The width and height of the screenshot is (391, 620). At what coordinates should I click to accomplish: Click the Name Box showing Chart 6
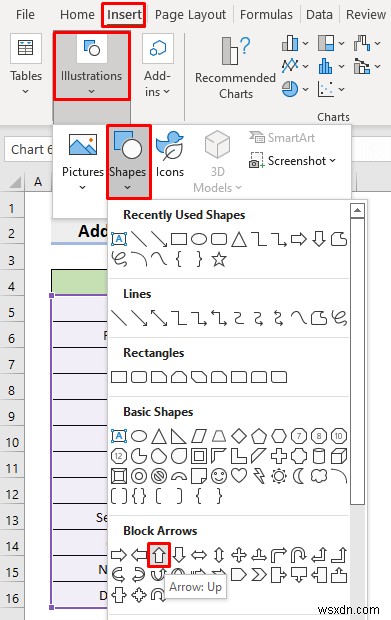pos(28,149)
